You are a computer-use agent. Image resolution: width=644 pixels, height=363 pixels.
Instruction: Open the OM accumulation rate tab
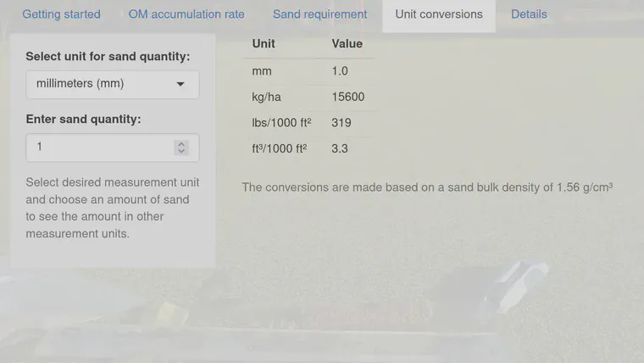point(186,14)
